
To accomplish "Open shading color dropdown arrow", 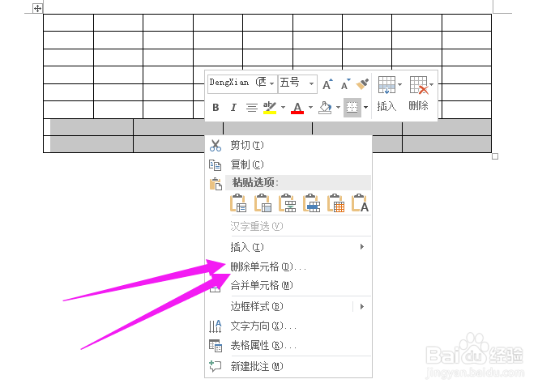I will [338, 107].
